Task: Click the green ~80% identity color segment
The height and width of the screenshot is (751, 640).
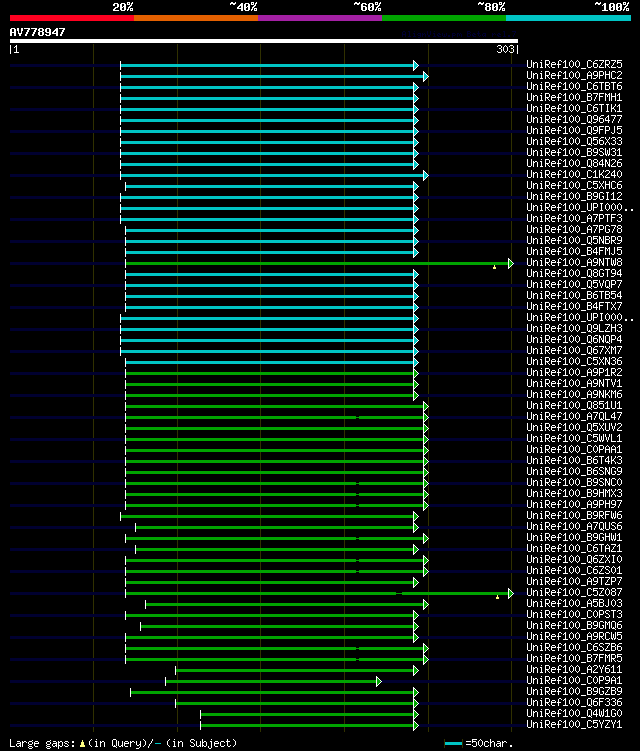Action: pyautogui.click(x=444, y=18)
